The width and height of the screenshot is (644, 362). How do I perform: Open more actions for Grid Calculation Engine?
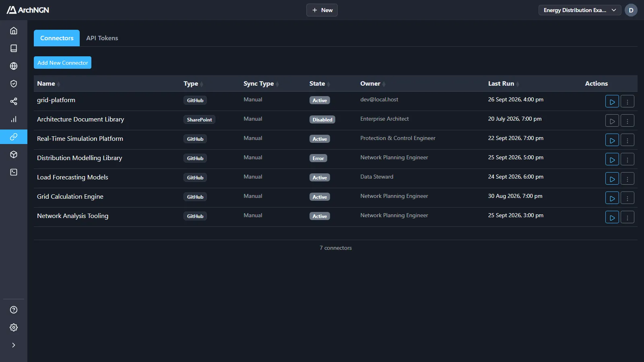(x=627, y=198)
